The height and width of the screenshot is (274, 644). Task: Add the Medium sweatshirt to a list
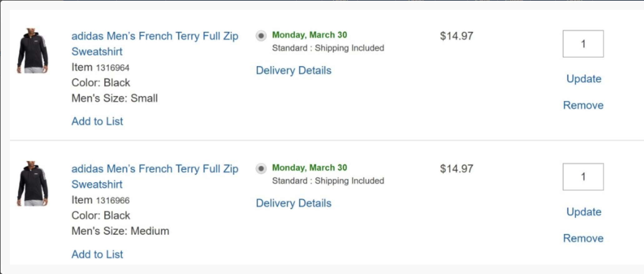[x=97, y=254]
